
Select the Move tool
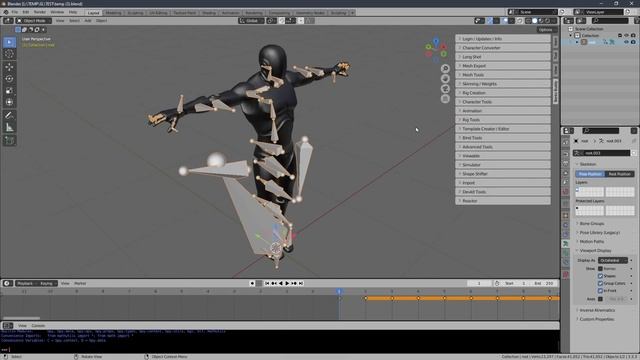pos(9,67)
